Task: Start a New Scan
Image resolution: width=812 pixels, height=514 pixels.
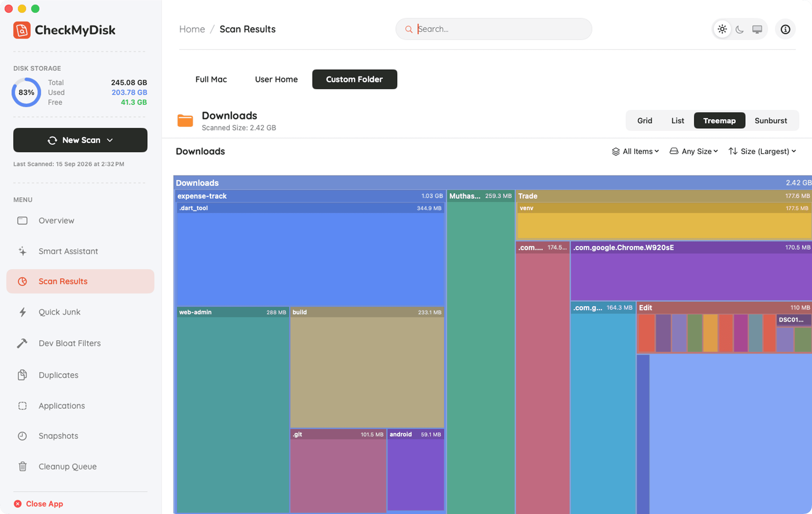Action: [x=80, y=140]
